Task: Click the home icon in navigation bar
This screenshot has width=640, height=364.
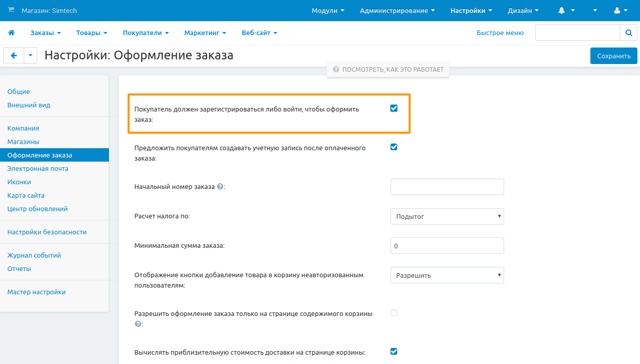Action: [x=11, y=33]
